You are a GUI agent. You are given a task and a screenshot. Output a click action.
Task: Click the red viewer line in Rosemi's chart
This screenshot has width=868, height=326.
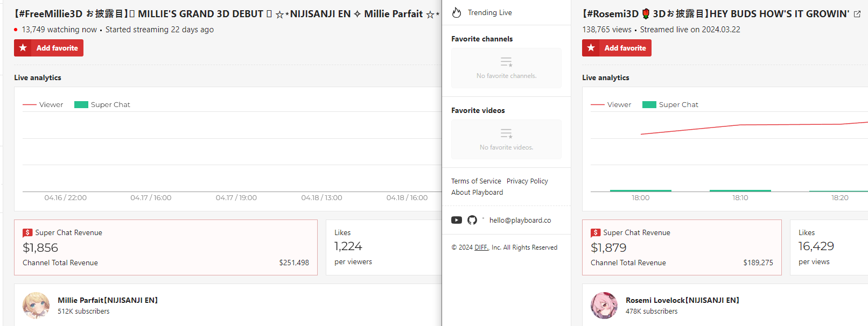click(x=754, y=125)
